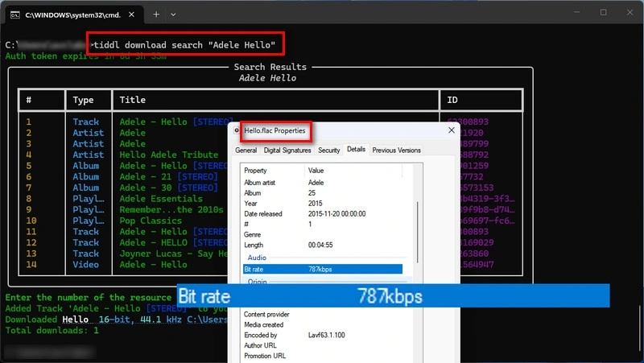This screenshot has height=363, width=644.
Task: Click 'Adele Essentials' playlist result
Action: click(x=161, y=199)
